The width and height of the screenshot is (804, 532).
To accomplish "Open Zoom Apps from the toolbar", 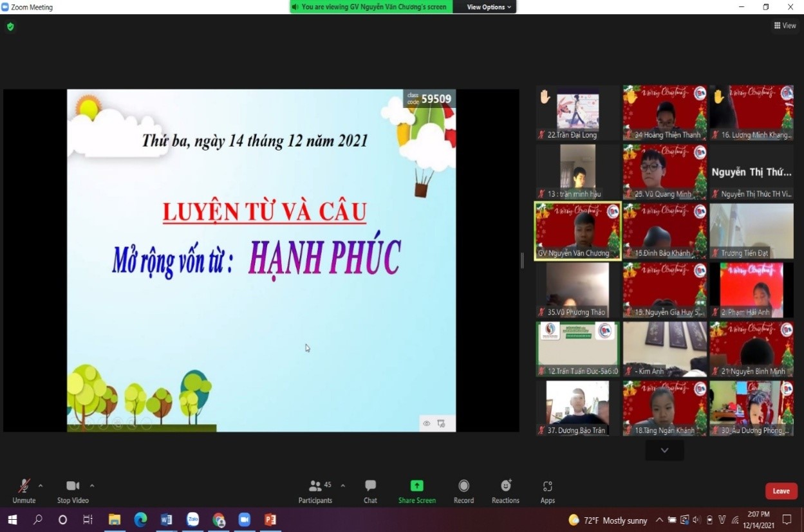I will coord(547,491).
